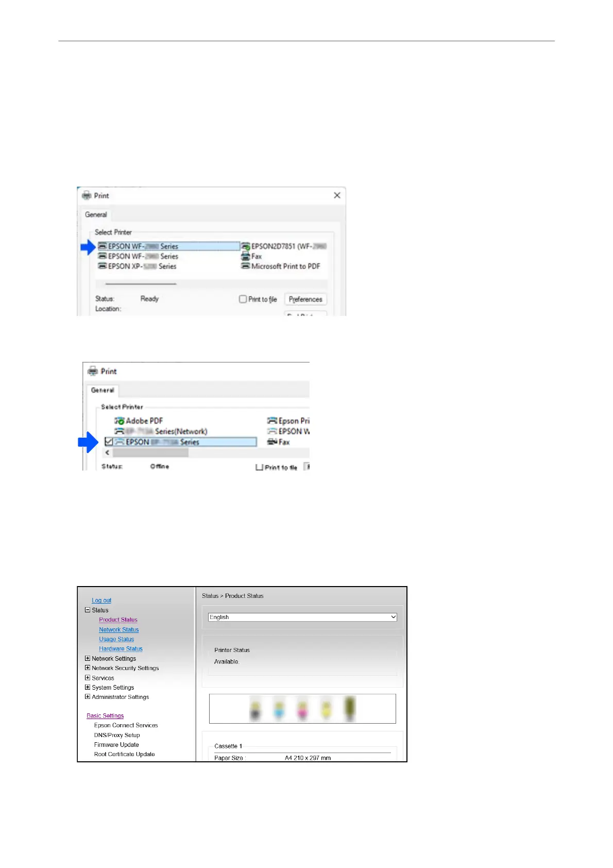Viewport: 613px width, 868px height.
Task: Click the 'Ready' status value
Action: (x=150, y=299)
